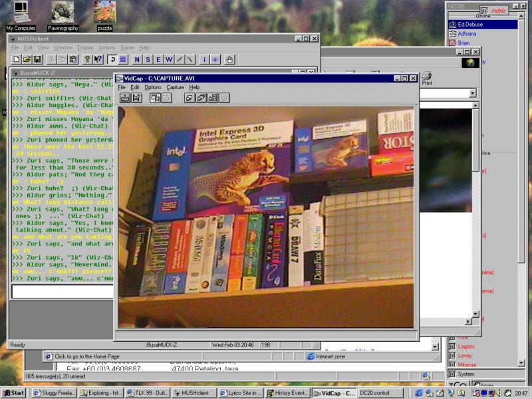This screenshot has width=532, height=399.
Task: Open the Capture menu in VidCap
Action: point(175,87)
